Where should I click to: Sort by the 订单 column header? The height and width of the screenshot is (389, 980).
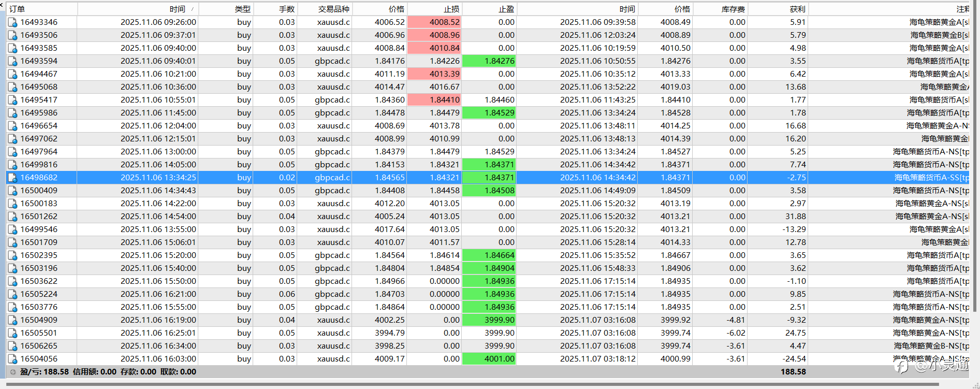(x=41, y=9)
